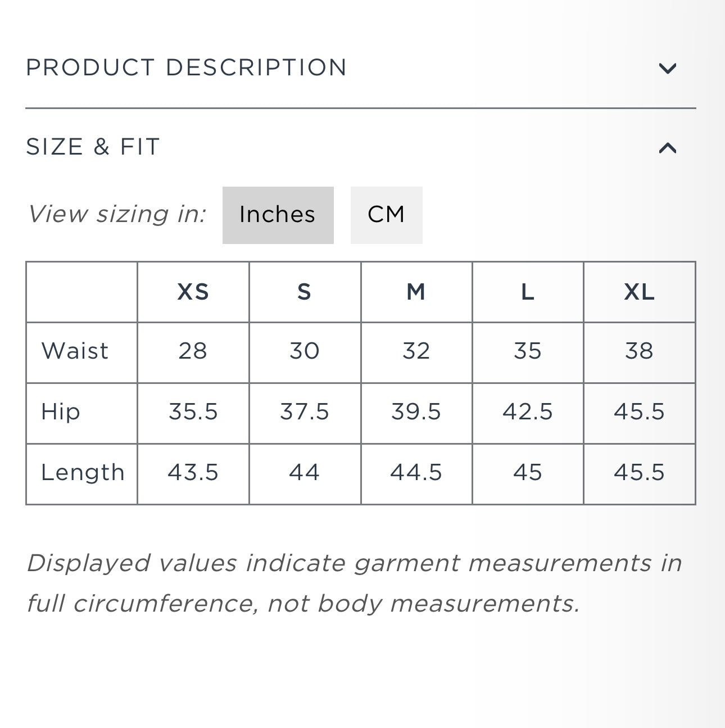
Task: Click the Waist row label
Action: 75,351
